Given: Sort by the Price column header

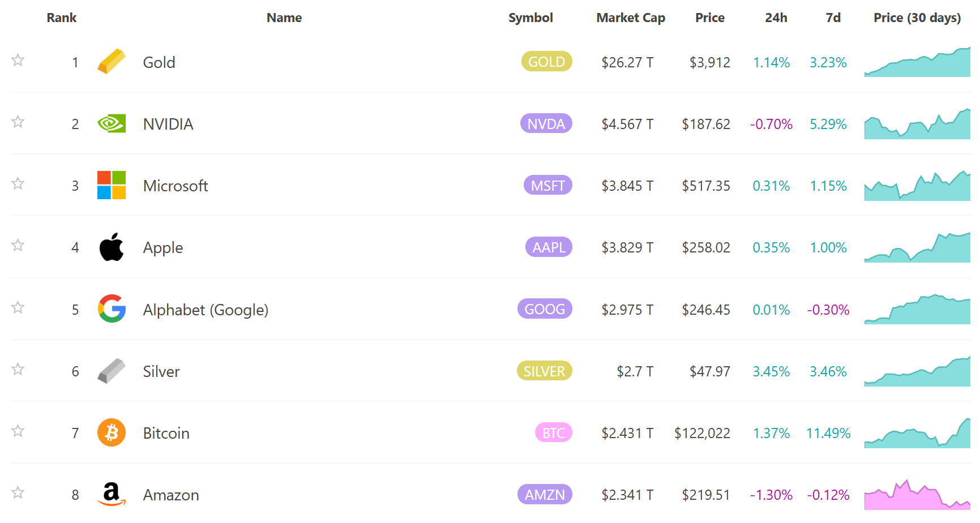Looking at the screenshot, I should pyautogui.click(x=709, y=18).
